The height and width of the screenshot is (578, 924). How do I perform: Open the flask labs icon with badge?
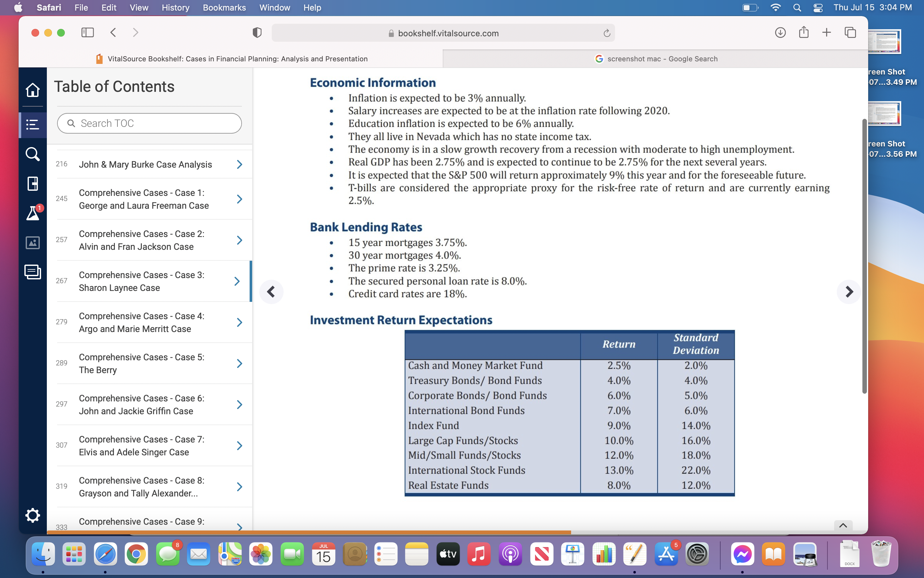click(33, 213)
